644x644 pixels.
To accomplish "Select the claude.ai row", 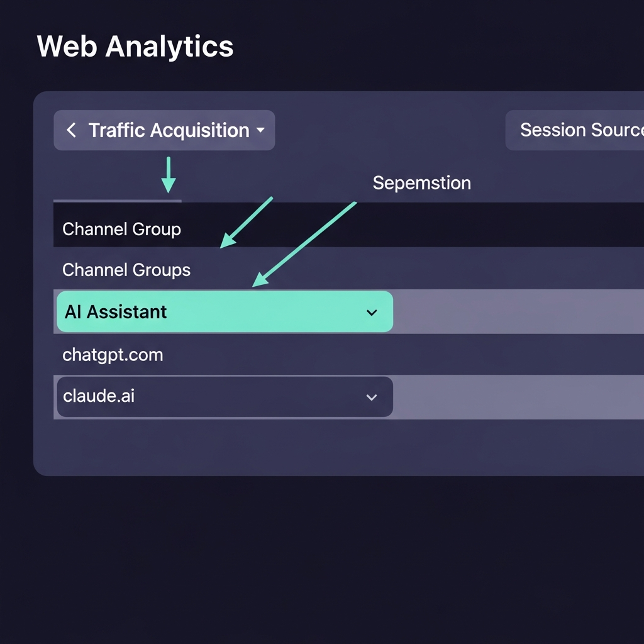I will coord(225,397).
